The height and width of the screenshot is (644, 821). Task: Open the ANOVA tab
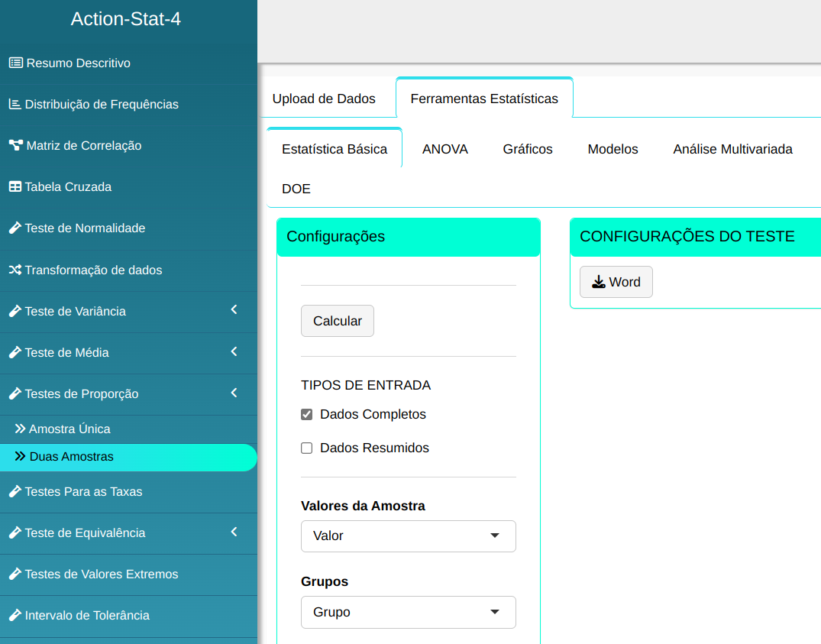point(444,149)
